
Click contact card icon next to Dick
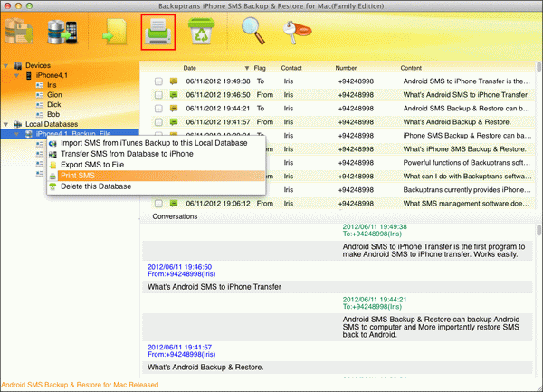pyautogui.click(x=40, y=105)
